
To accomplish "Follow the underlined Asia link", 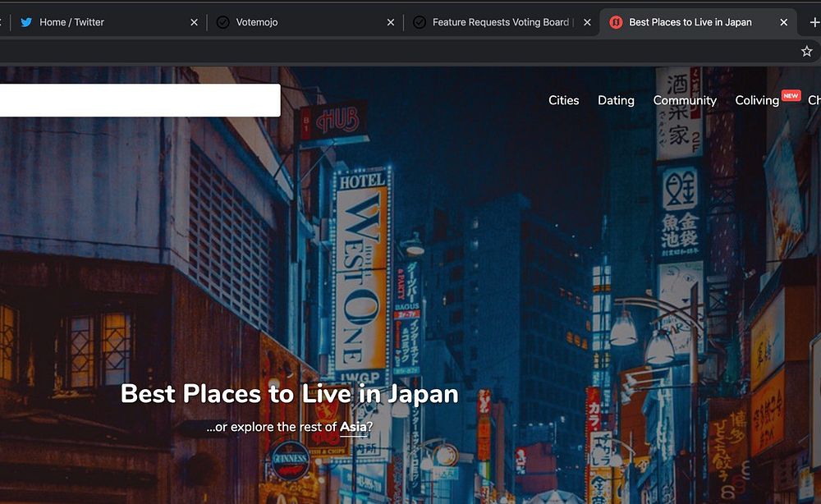I will click(353, 427).
